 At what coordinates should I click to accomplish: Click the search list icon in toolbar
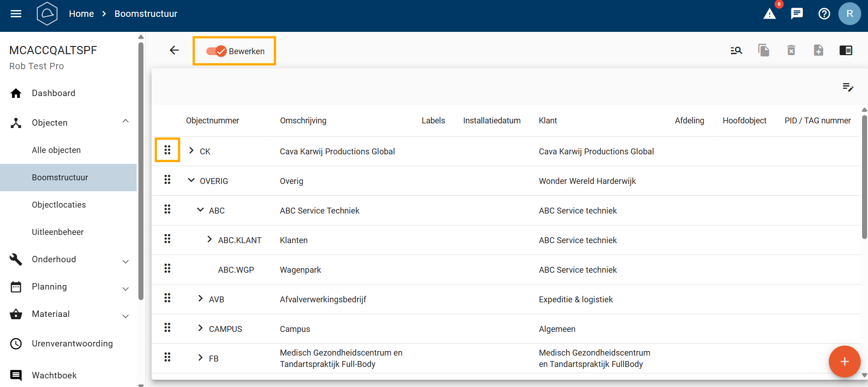[x=736, y=51]
